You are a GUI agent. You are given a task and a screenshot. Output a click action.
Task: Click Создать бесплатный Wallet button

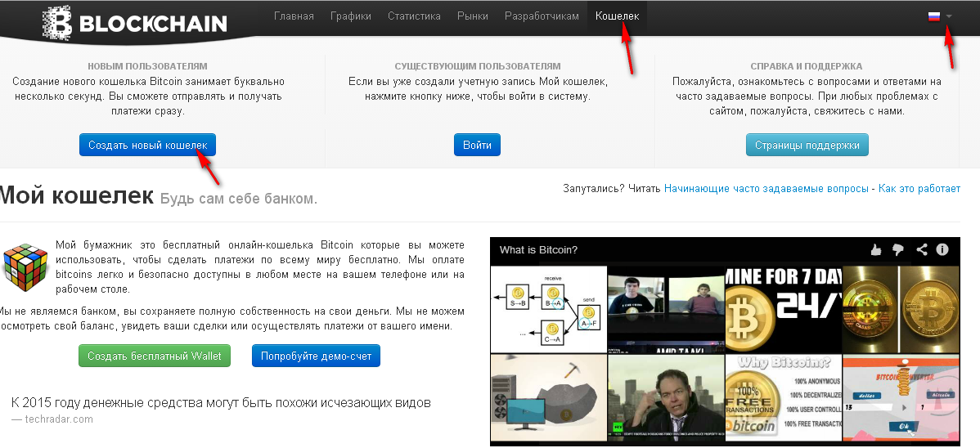(155, 356)
